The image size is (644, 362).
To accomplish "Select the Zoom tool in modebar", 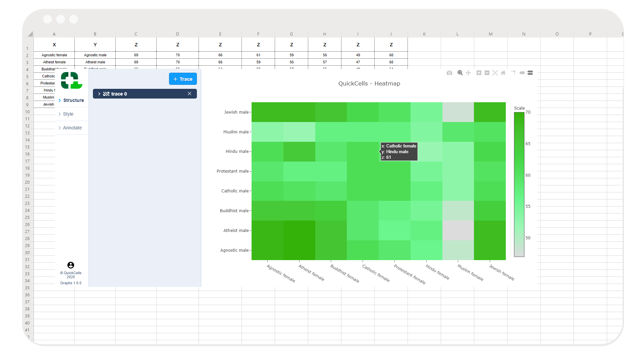I will coord(460,73).
